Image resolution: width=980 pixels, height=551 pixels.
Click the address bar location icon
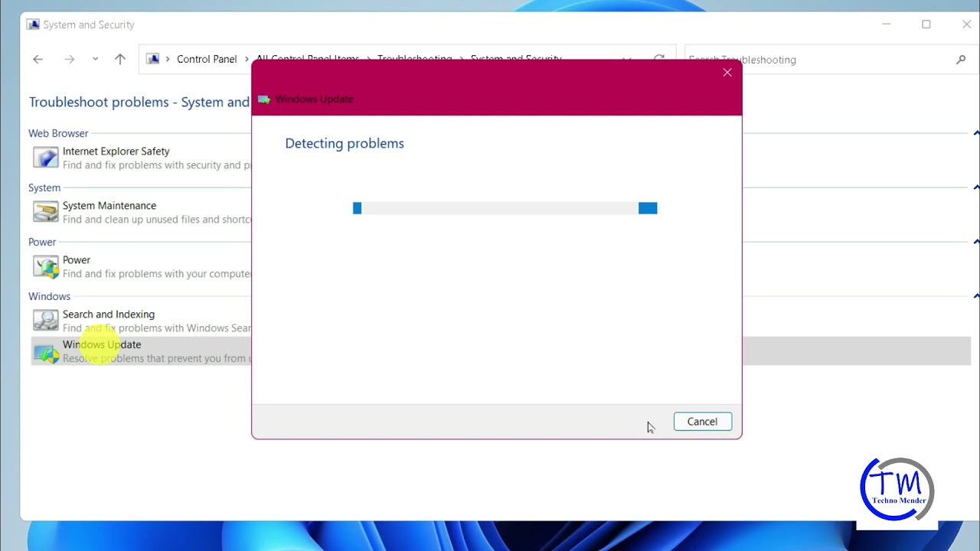[153, 59]
